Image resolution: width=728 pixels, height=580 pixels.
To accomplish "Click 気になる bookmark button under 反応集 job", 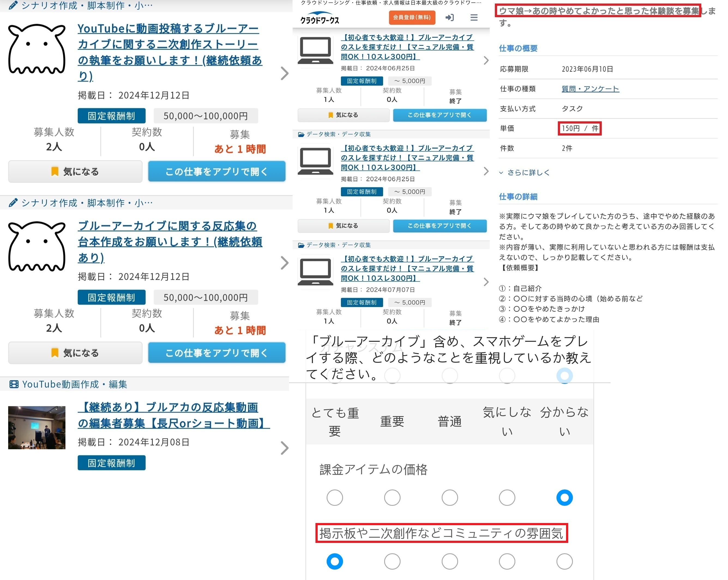I will [75, 353].
